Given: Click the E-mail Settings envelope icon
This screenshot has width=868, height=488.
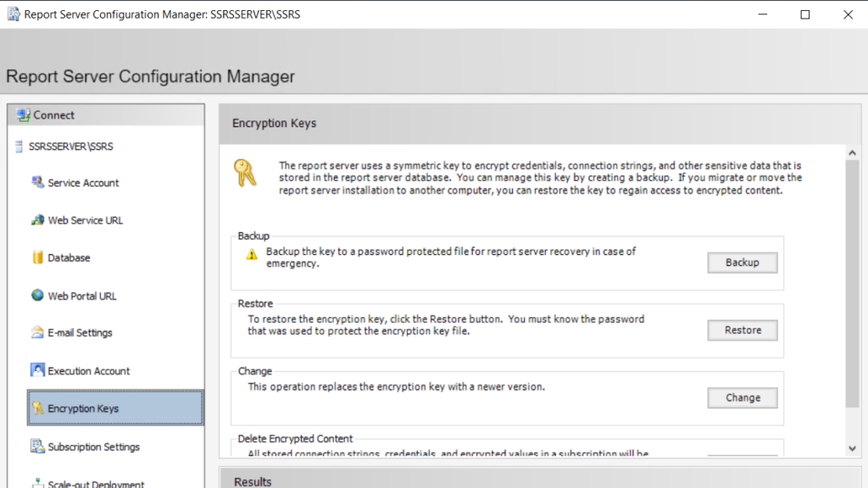Looking at the screenshot, I should tap(37, 332).
